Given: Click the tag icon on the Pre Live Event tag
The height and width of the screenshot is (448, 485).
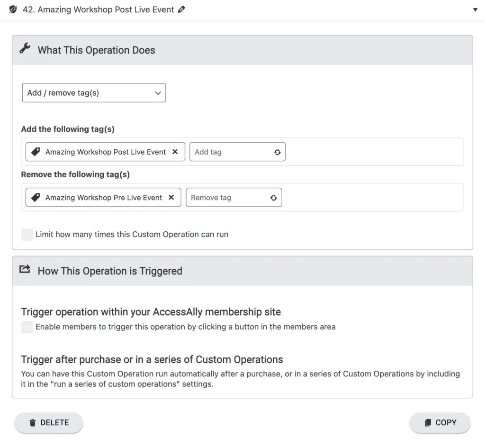Looking at the screenshot, I should [36, 198].
